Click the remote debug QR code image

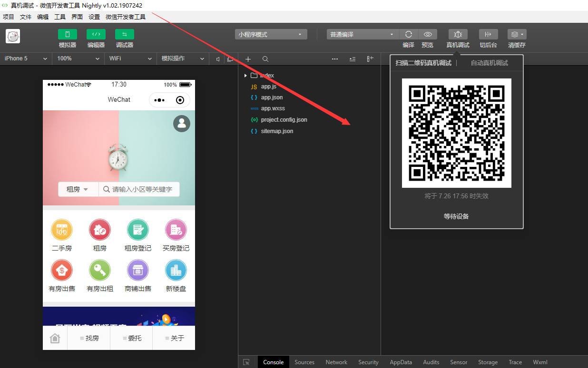(x=457, y=133)
